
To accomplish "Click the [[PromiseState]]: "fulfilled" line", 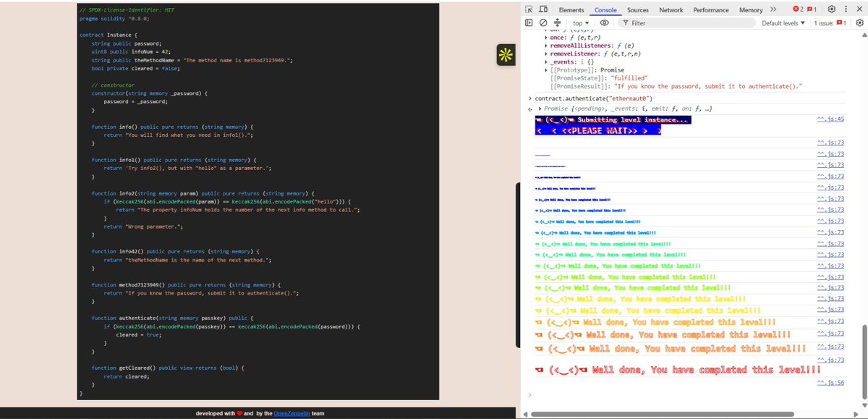I will tap(597, 77).
